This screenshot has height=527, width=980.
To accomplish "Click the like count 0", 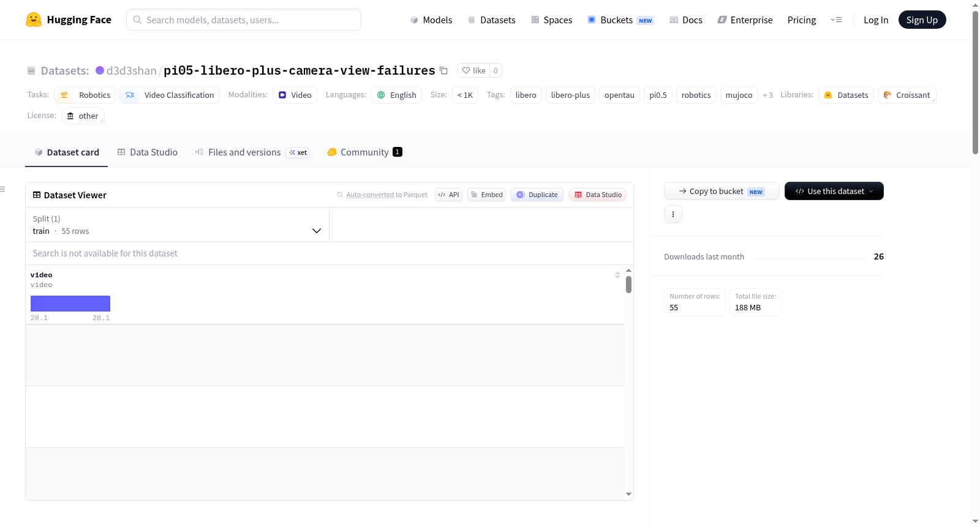I will [496, 70].
